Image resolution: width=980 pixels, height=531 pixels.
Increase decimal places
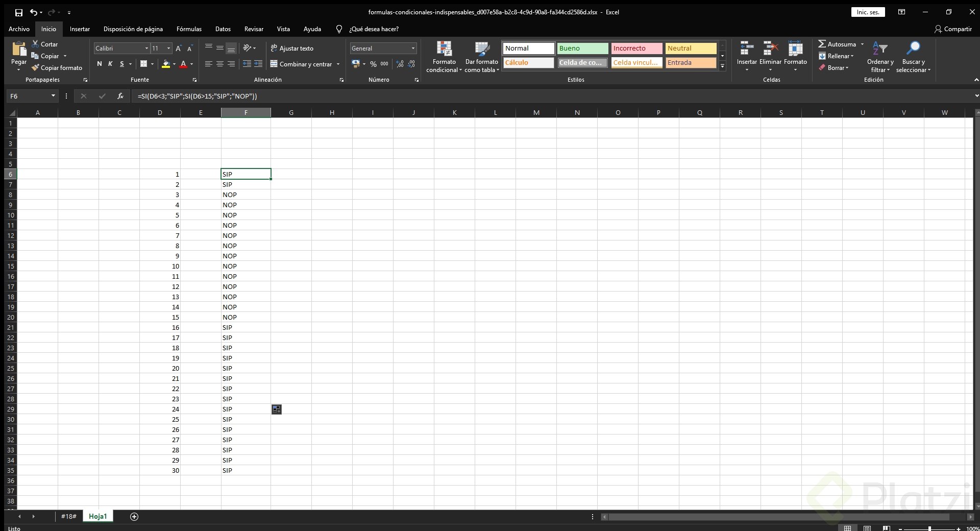(400, 64)
